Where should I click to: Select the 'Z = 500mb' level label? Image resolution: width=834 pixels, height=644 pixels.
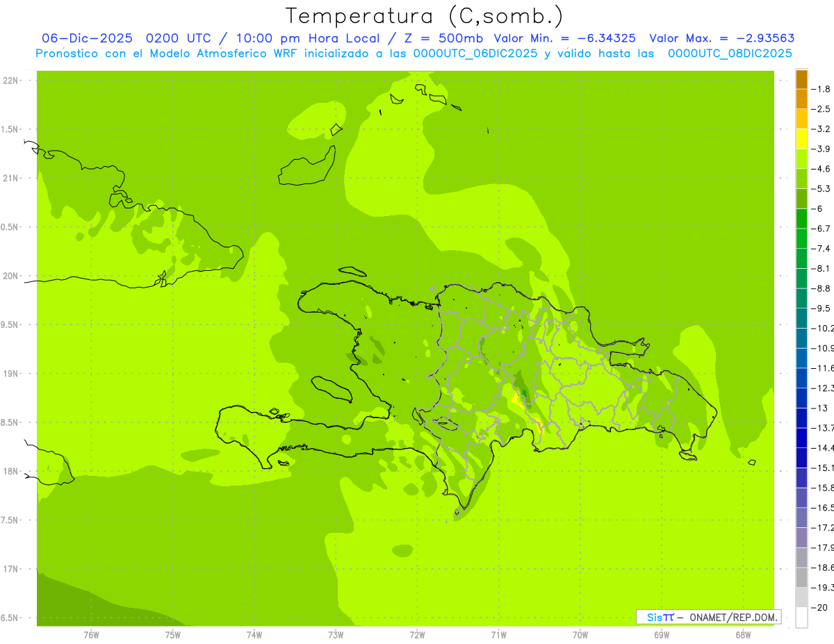[x=442, y=38]
